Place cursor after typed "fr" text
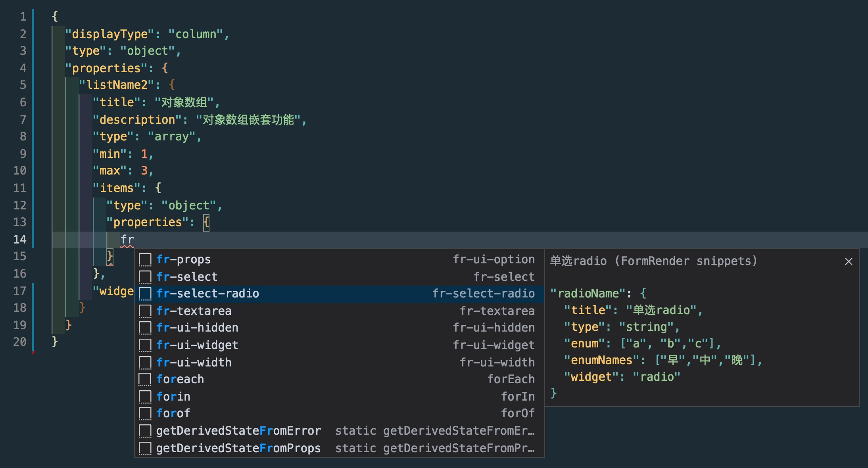Viewport: 868px width, 468px height. point(134,240)
